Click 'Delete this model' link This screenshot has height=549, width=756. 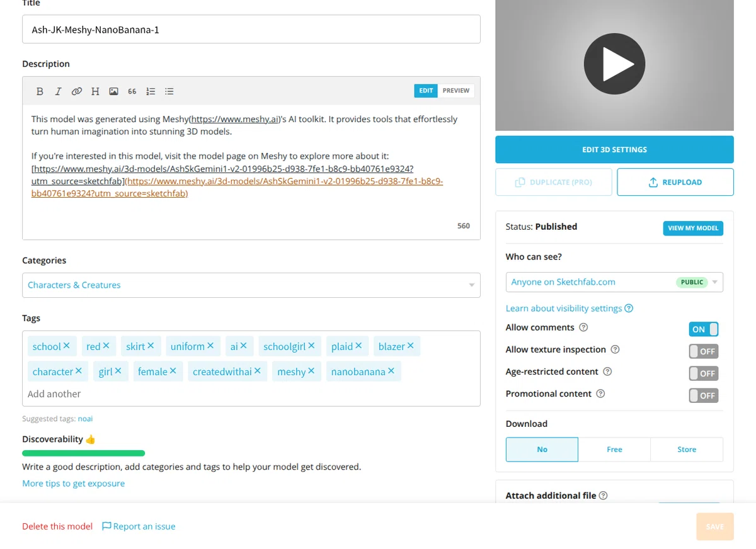coord(57,526)
